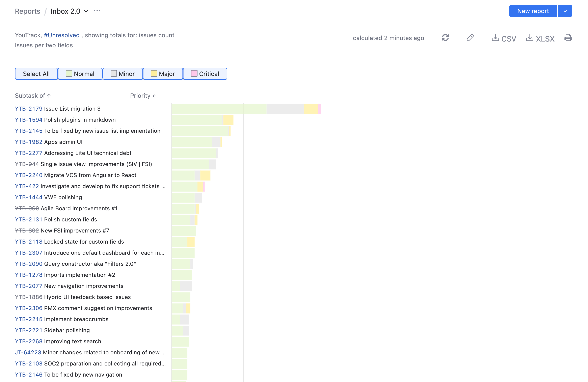Download report as XLSX
Screen dimensions: 588x382
(540, 38)
